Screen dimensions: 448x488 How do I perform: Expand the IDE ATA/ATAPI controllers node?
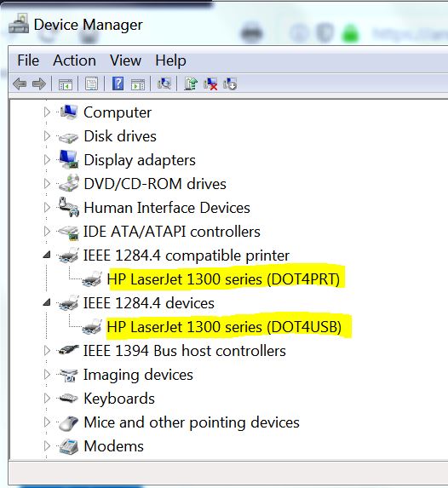(47, 232)
